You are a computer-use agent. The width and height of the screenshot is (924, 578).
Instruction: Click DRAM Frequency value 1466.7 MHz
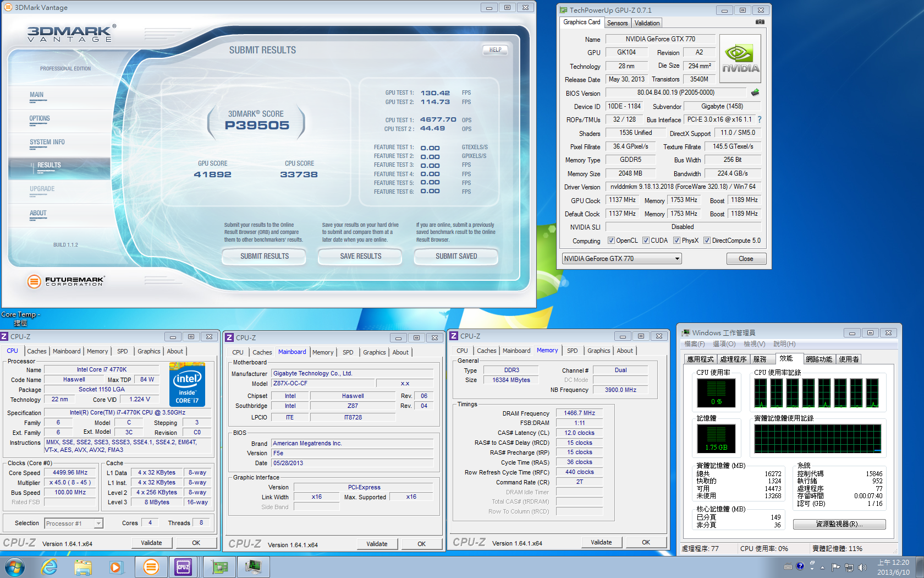click(579, 413)
